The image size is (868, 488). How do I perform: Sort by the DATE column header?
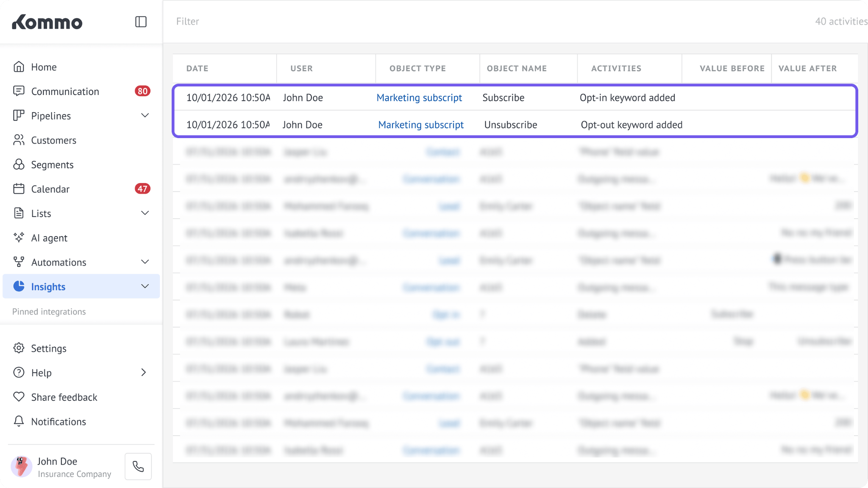[x=198, y=68]
